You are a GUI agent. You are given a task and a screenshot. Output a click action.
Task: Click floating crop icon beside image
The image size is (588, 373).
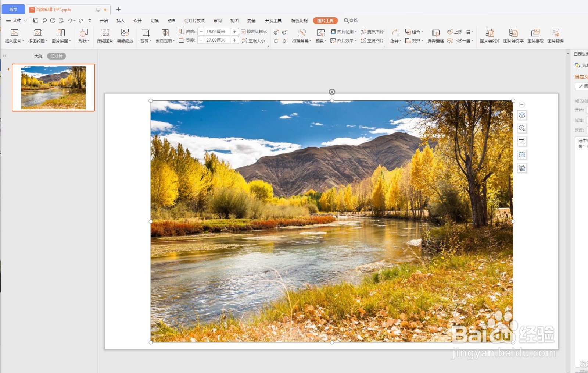[x=522, y=142]
